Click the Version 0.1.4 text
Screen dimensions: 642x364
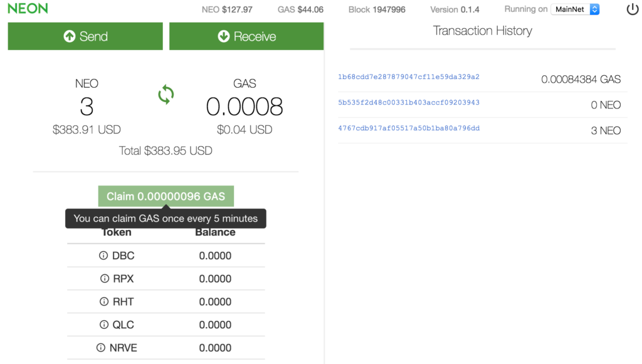(455, 9)
